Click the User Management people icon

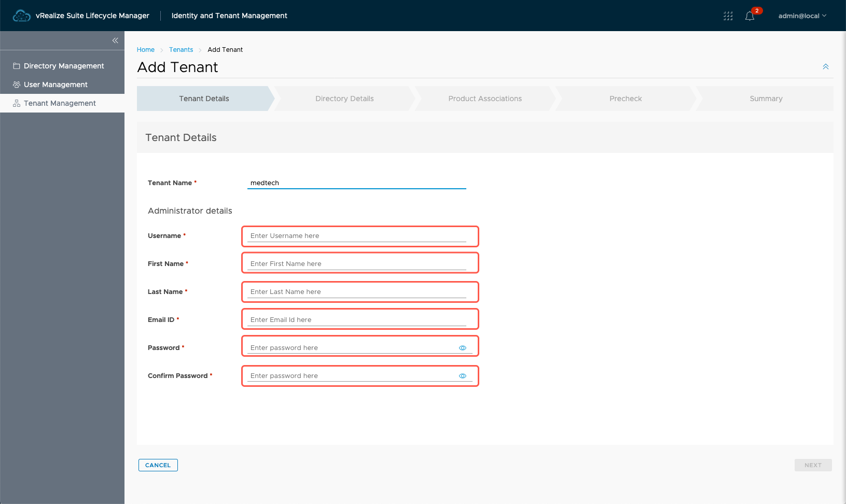tap(17, 85)
